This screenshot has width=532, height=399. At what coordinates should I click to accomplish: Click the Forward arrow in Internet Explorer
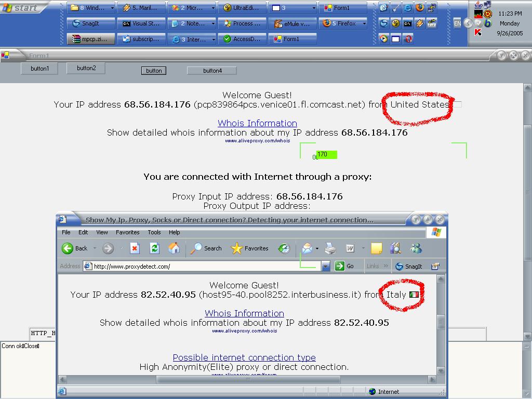(x=108, y=248)
